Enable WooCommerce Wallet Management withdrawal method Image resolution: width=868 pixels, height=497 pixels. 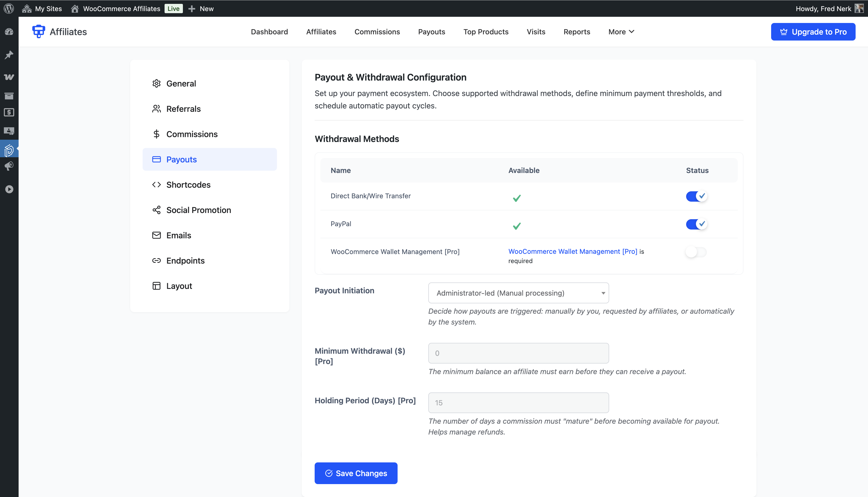pos(696,252)
